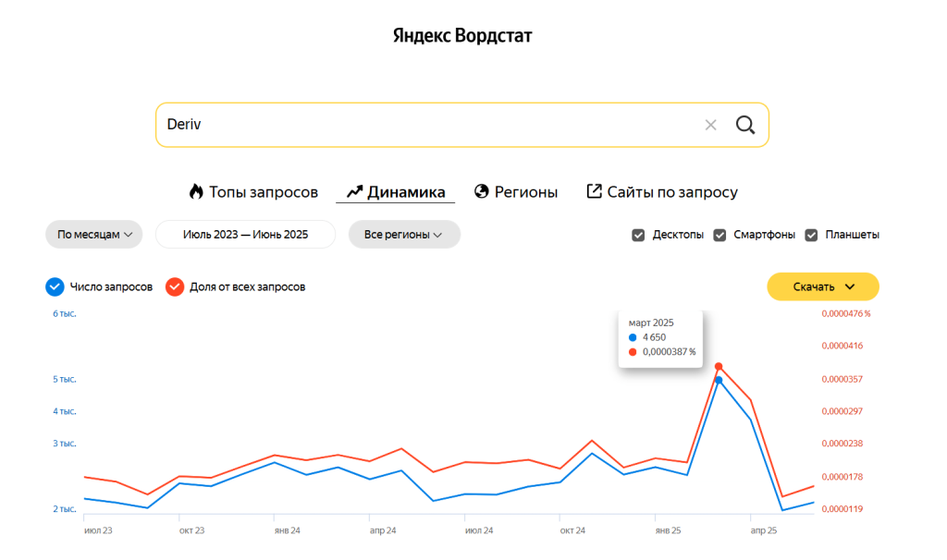
Task: Click the trend arrow icon beside Динамика
Action: point(354,192)
